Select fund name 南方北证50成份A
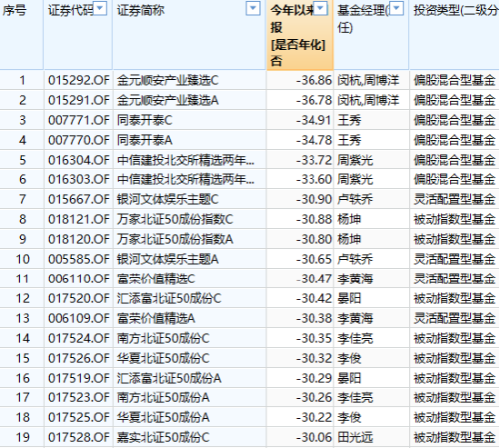 point(164,398)
